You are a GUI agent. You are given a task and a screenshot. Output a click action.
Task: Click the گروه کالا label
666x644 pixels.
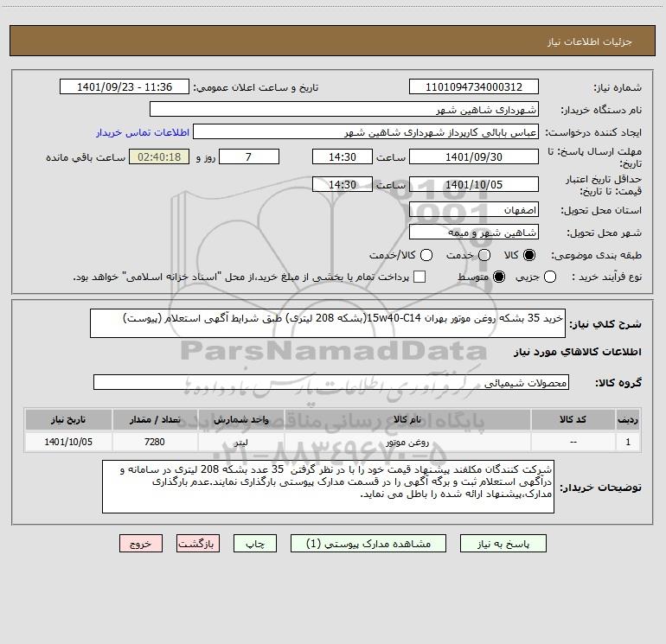click(618, 383)
